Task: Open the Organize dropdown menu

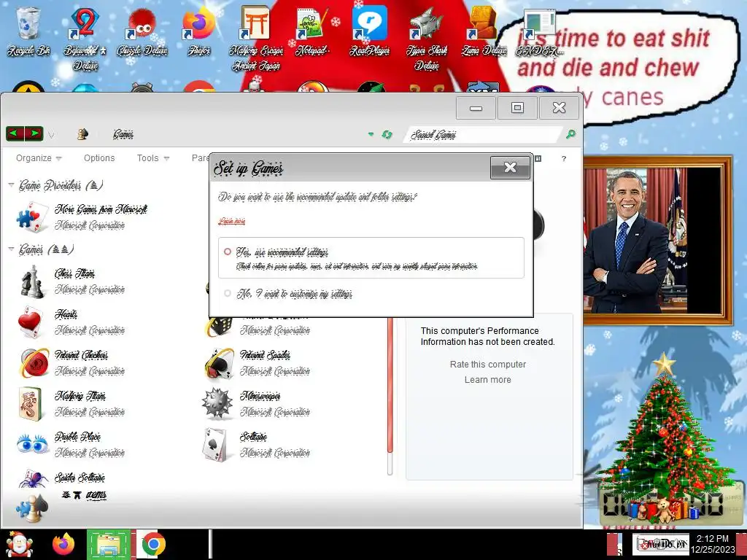Action: point(39,158)
